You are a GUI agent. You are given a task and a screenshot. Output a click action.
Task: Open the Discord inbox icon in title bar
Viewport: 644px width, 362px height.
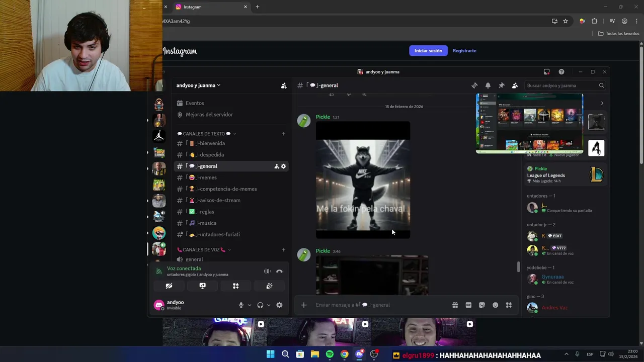pos(547,72)
